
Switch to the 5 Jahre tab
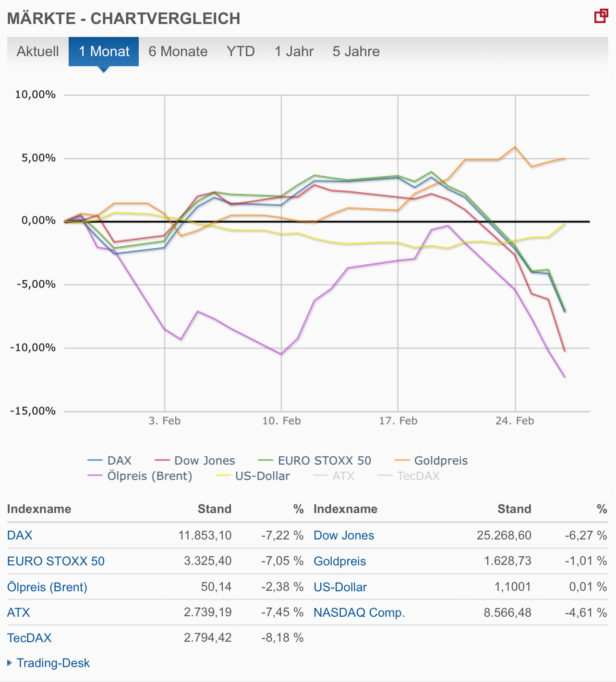(356, 51)
